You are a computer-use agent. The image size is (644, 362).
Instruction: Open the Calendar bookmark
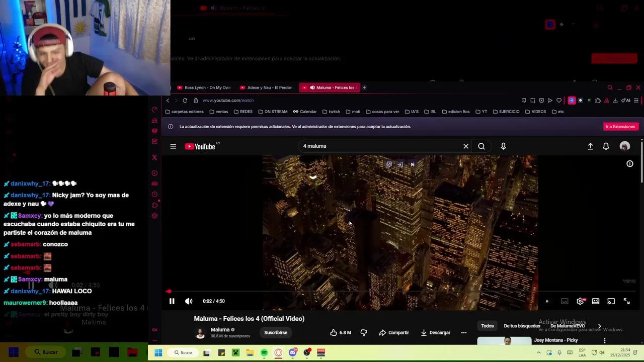tap(305, 112)
